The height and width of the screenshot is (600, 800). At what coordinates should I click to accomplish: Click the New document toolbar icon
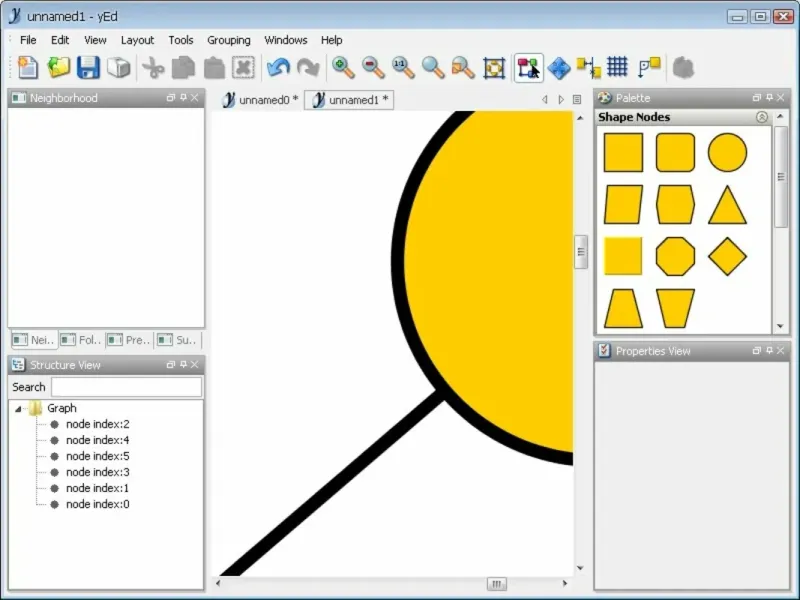click(28, 68)
